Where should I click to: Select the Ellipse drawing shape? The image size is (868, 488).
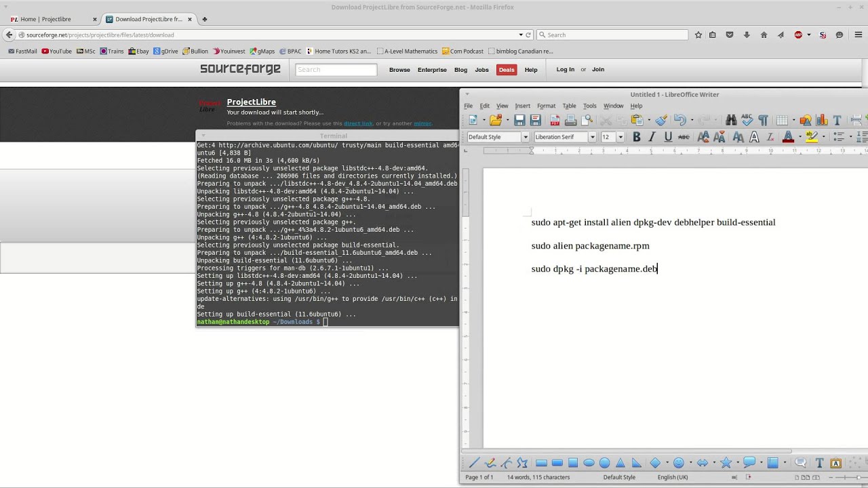(589, 463)
